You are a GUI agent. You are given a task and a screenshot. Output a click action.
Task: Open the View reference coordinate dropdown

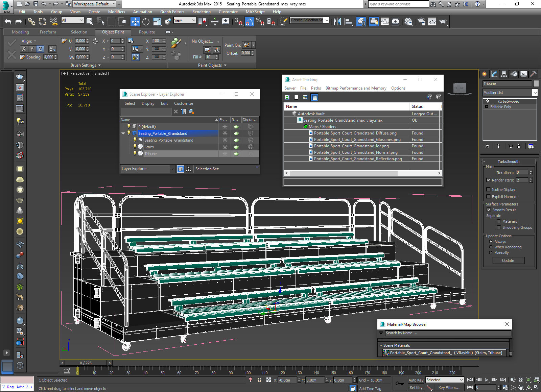[x=185, y=20]
